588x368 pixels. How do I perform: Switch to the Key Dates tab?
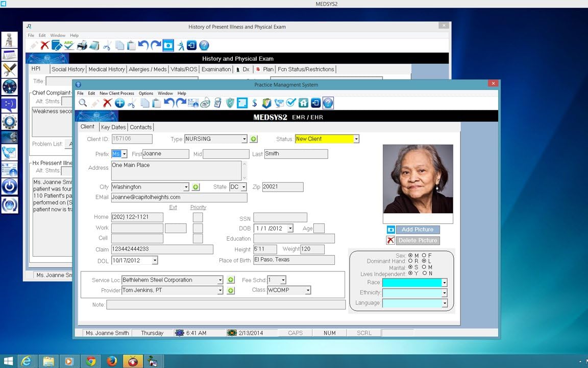tap(113, 127)
